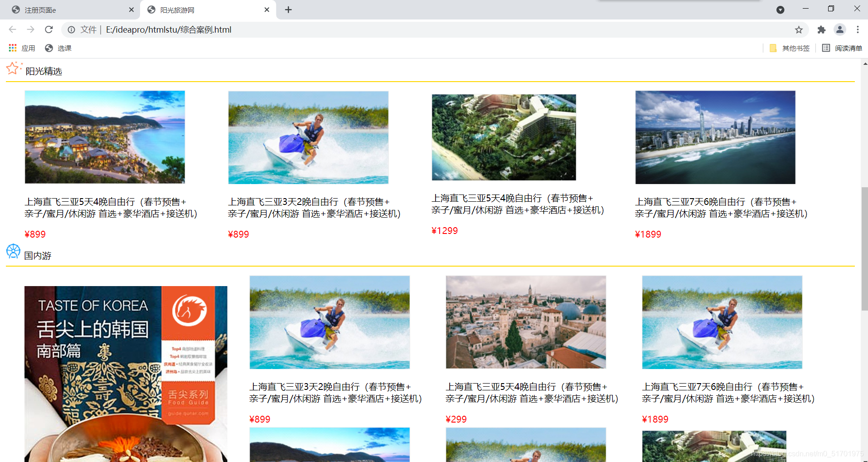868x462 pixels.
Task: Click the address bar URL field
Action: (x=435, y=29)
